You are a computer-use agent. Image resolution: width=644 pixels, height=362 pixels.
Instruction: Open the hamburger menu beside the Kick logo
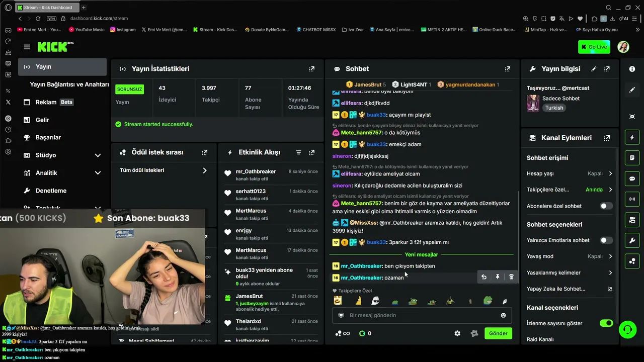point(27,47)
